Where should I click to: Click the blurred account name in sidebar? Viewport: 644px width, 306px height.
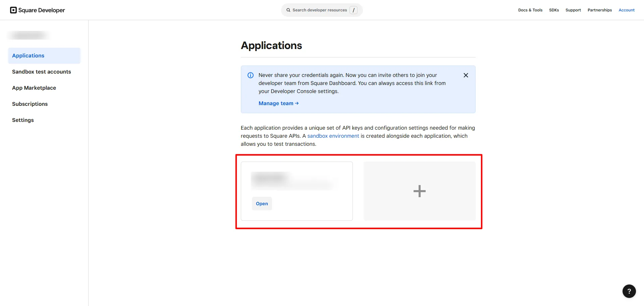29,35
